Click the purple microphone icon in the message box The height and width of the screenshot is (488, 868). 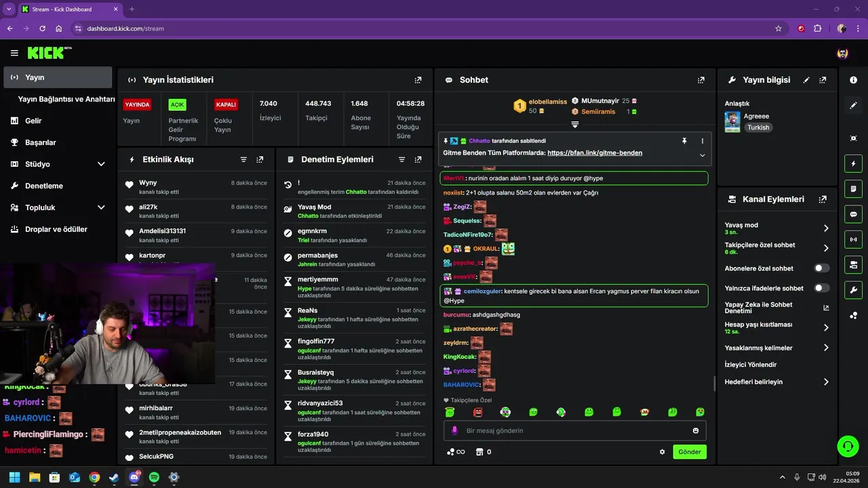click(x=454, y=430)
